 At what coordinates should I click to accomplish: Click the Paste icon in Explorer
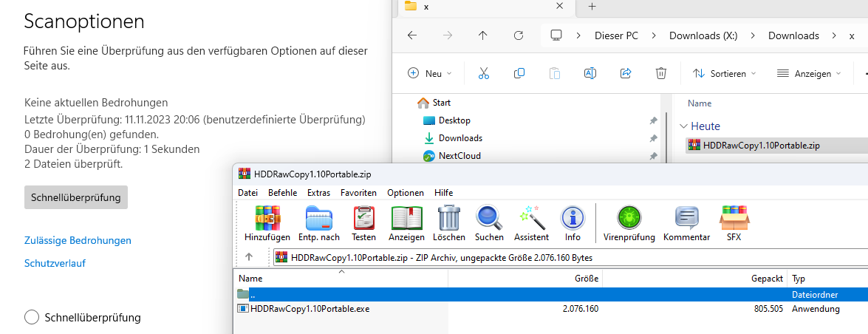pyautogui.click(x=555, y=73)
